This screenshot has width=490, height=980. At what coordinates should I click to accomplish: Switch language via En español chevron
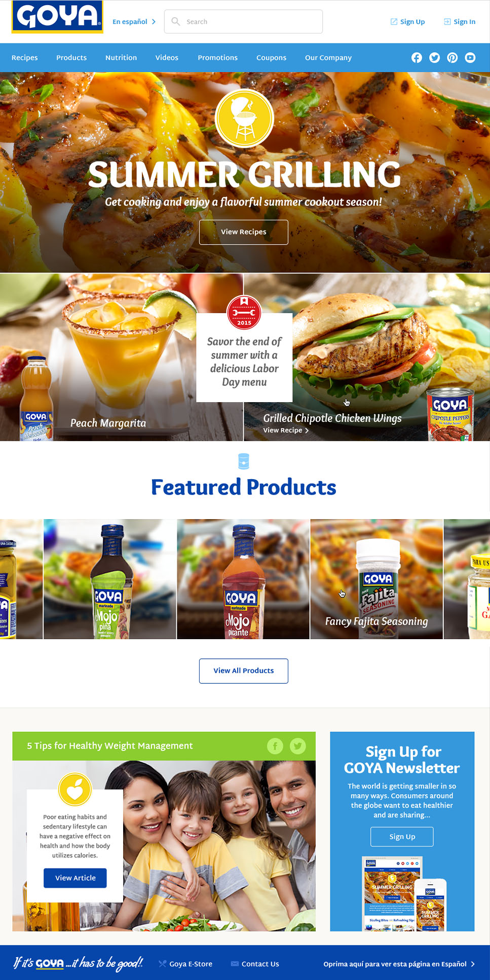[154, 22]
